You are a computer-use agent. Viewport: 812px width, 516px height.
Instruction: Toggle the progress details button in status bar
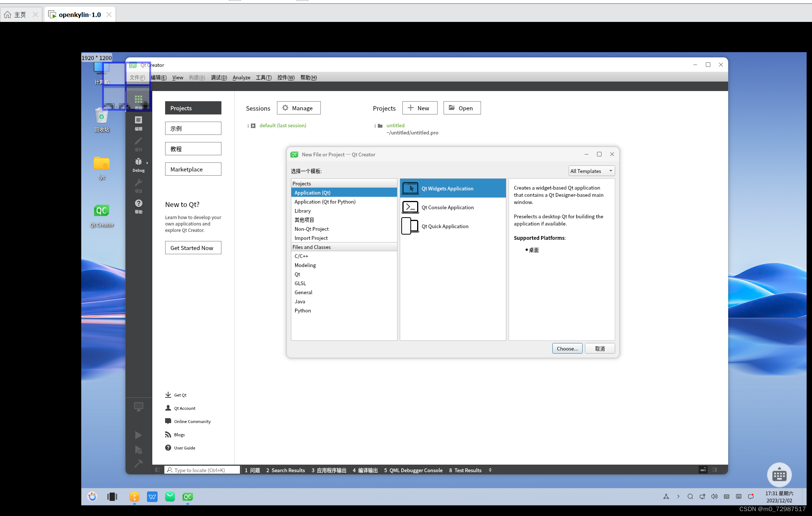point(703,470)
